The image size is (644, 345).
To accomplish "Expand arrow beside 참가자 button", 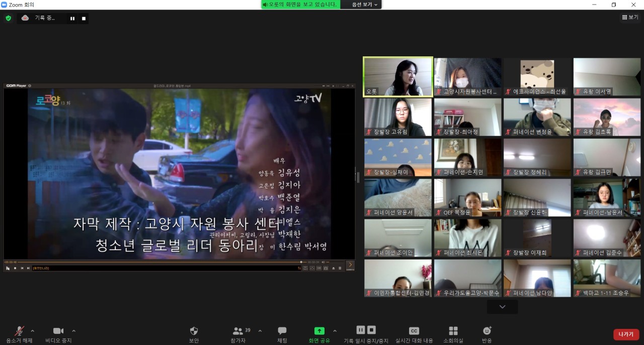I will point(260,331).
